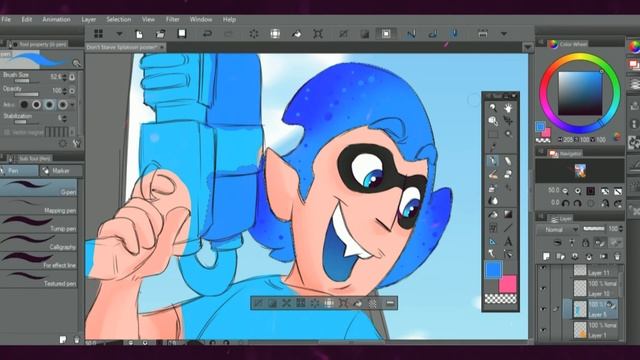Hide Layer 5 with its eye icon
640x360 pixels.
pyautogui.click(x=543, y=309)
